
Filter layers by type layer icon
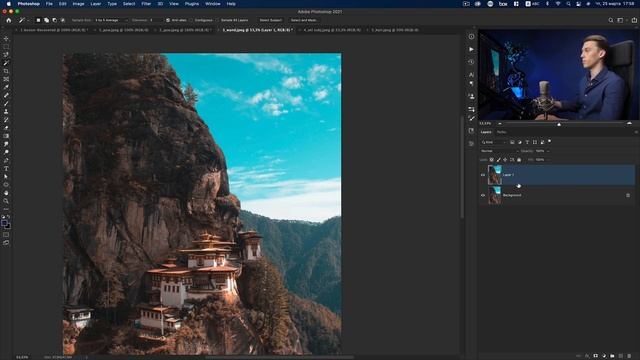pyautogui.click(x=527, y=142)
